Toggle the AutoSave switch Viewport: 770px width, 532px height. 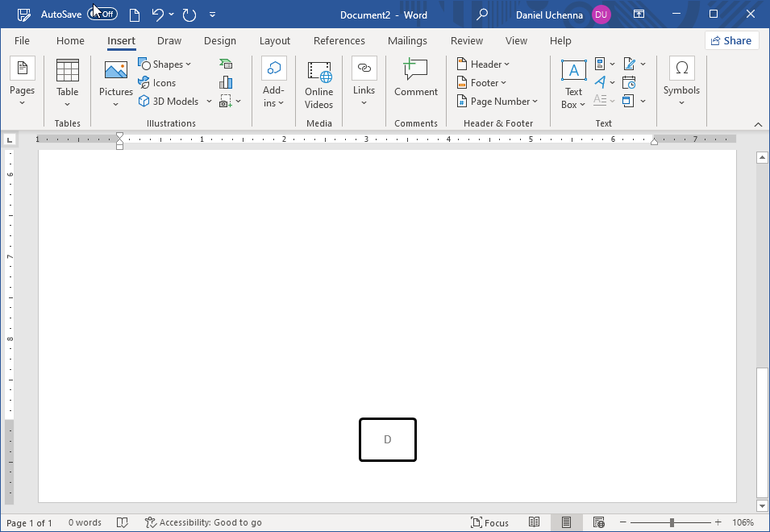tap(104, 15)
